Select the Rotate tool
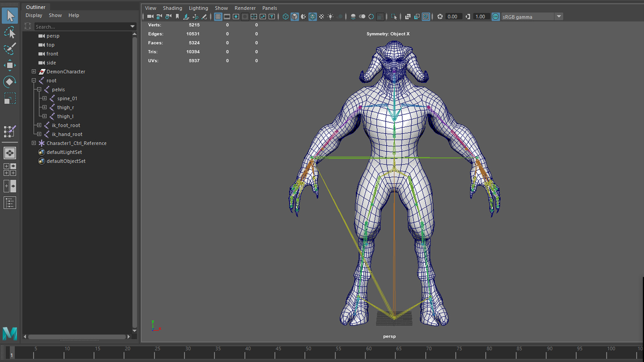The height and width of the screenshot is (362, 644). (10, 82)
